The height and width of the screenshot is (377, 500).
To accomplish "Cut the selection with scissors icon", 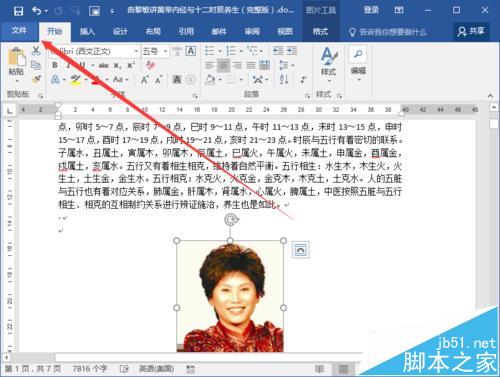I will click(x=36, y=51).
